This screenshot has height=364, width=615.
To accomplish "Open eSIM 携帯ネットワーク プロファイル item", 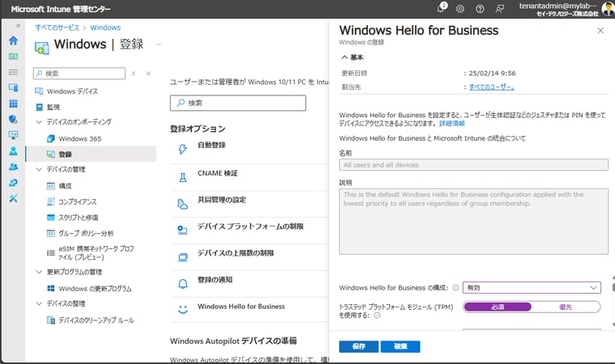I will pyautogui.click(x=96, y=253).
